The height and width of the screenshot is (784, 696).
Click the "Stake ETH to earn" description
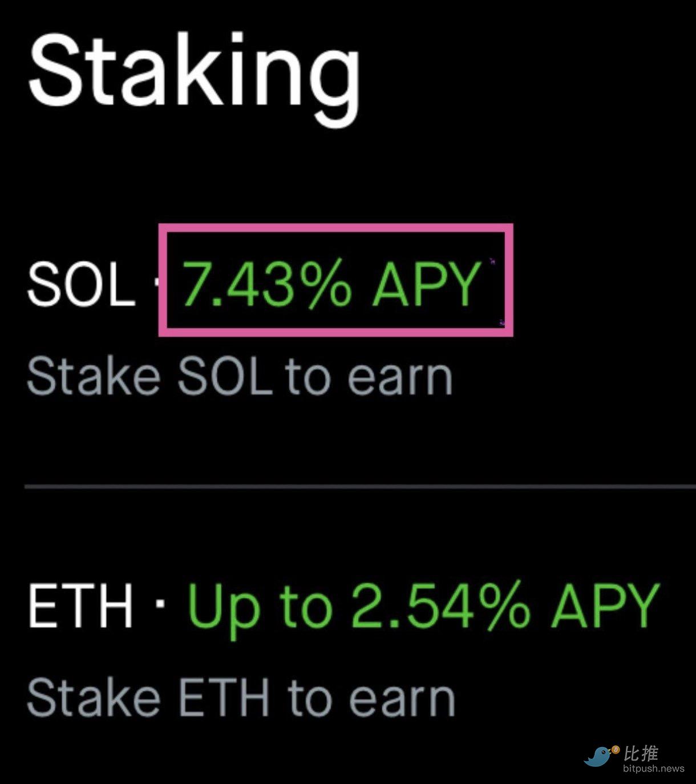click(x=241, y=697)
